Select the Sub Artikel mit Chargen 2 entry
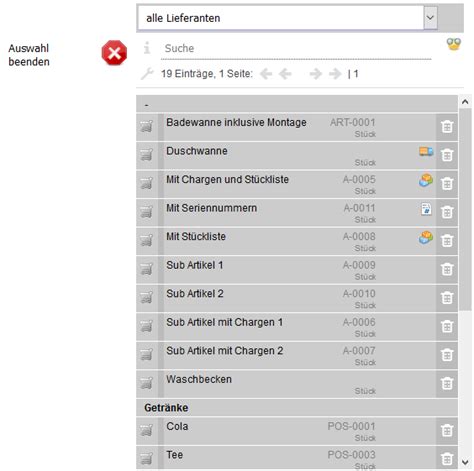The width and height of the screenshot is (474, 471). pyautogui.click(x=297, y=355)
